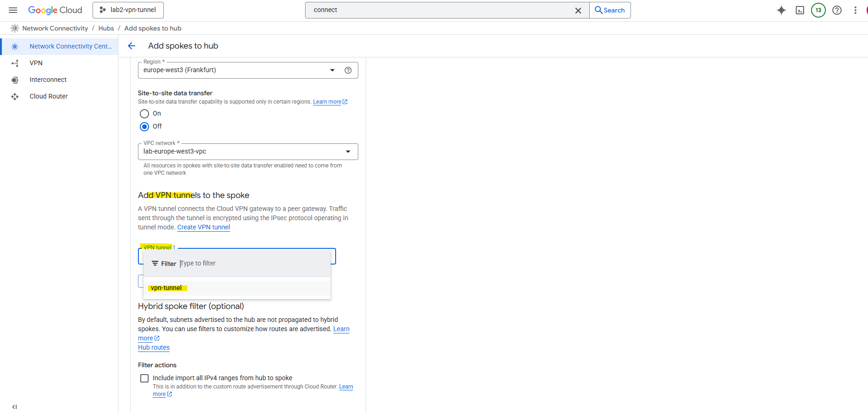Click the Cloud Router sidebar icon
The height and width of the screenshot is (413, 868).
15,96
